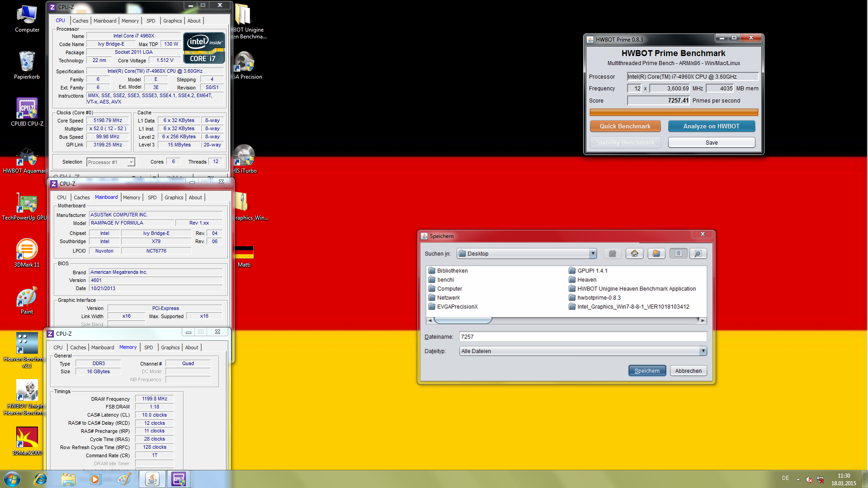The image size is (868, 488).
Task: Launch the 3DMark 11 desktop shortcut
Action: 27,253
